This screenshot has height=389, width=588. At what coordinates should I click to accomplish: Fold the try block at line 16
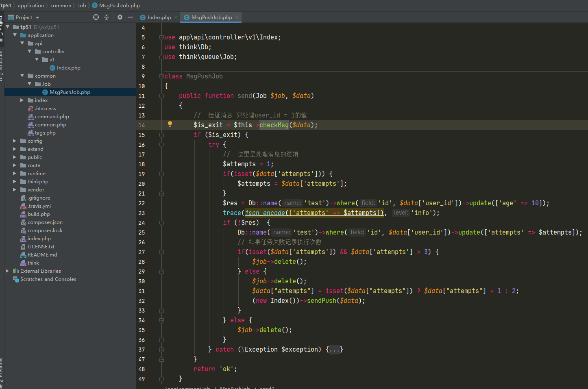click(x=161, y=144)
